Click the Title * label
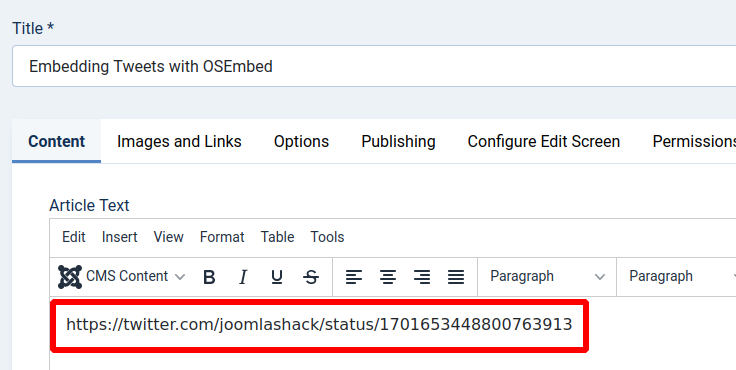The image size is (736, 370). pos(33,28)
